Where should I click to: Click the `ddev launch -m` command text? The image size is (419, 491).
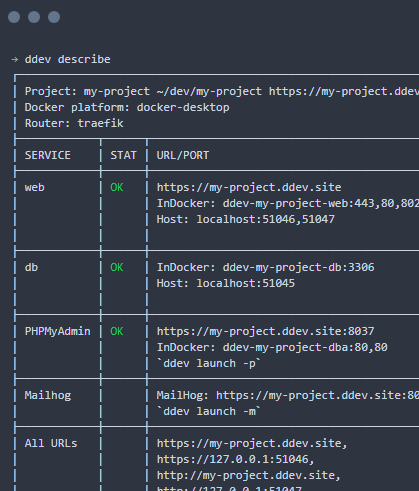(209, 411)
